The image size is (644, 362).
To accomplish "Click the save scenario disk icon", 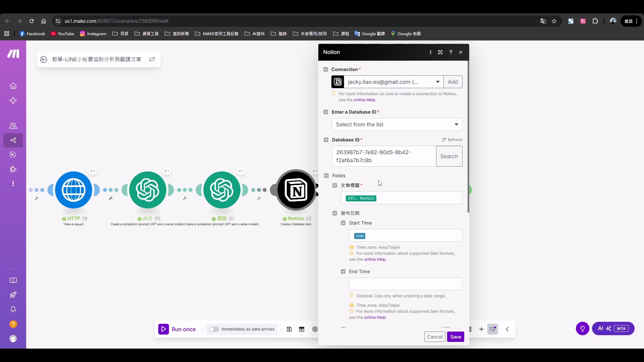I will coord(289,329).
